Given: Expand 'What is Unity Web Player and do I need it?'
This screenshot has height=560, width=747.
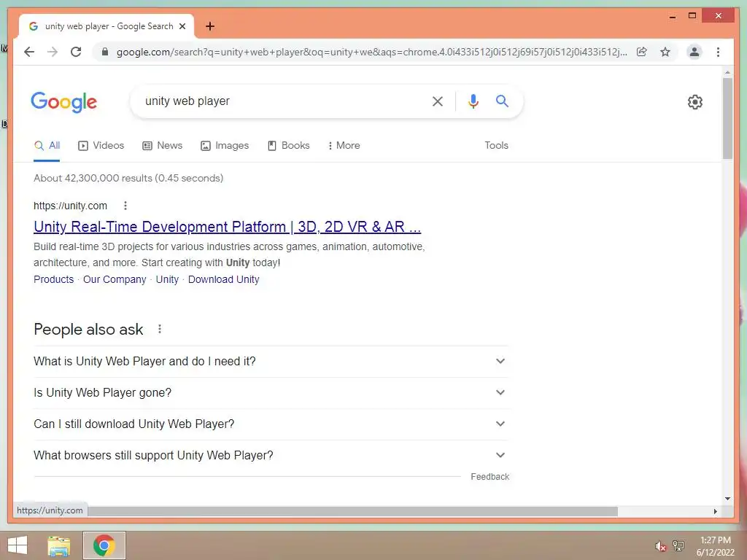Looking at the screenshot, I should 271,362.
